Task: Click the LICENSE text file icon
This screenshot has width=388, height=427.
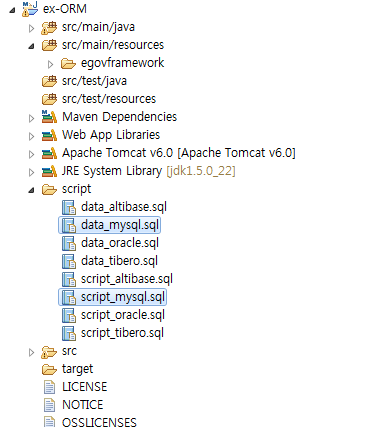Action: click(49, 387)
